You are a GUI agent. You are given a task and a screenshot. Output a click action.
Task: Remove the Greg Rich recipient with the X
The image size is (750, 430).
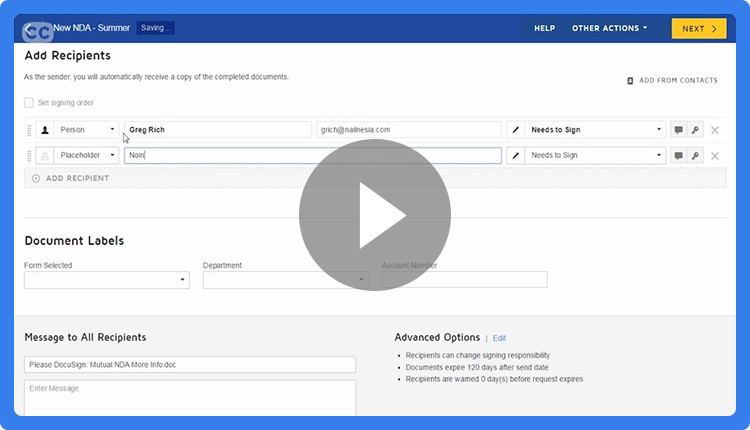pos(715,130)
